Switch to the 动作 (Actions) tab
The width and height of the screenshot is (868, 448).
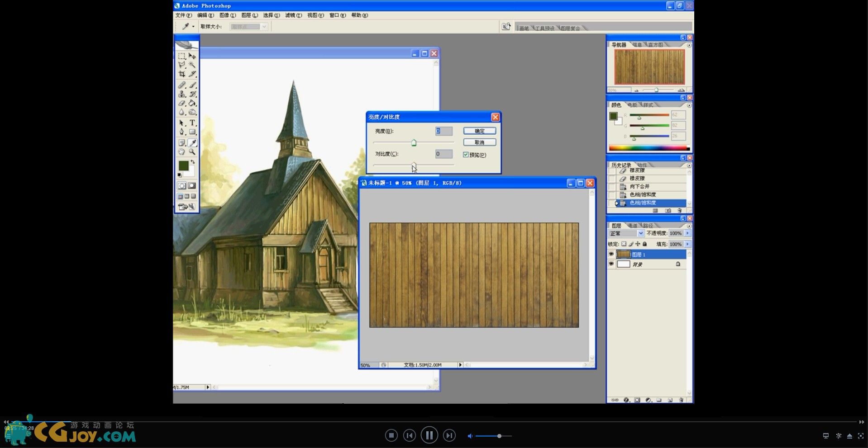pos(642,165)
